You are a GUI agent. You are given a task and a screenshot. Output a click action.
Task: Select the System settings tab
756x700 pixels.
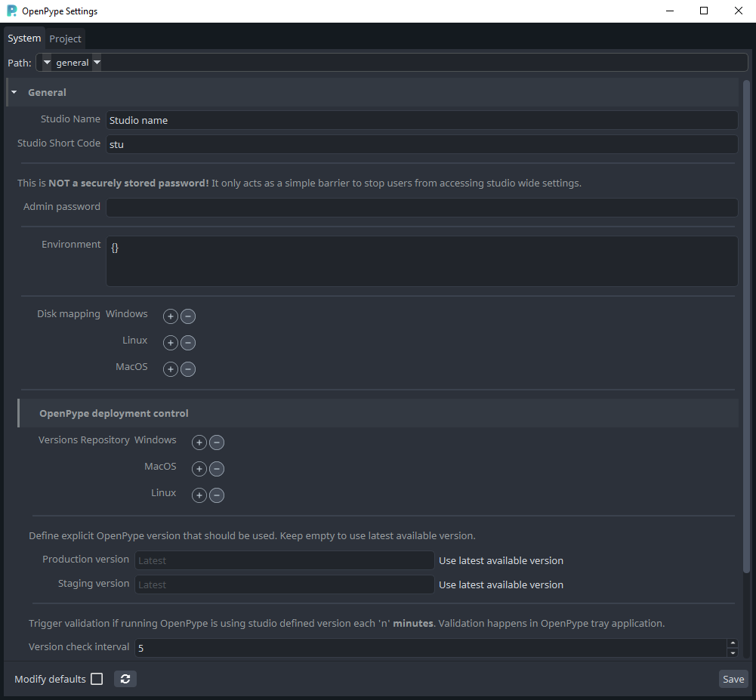click(23, 38)
